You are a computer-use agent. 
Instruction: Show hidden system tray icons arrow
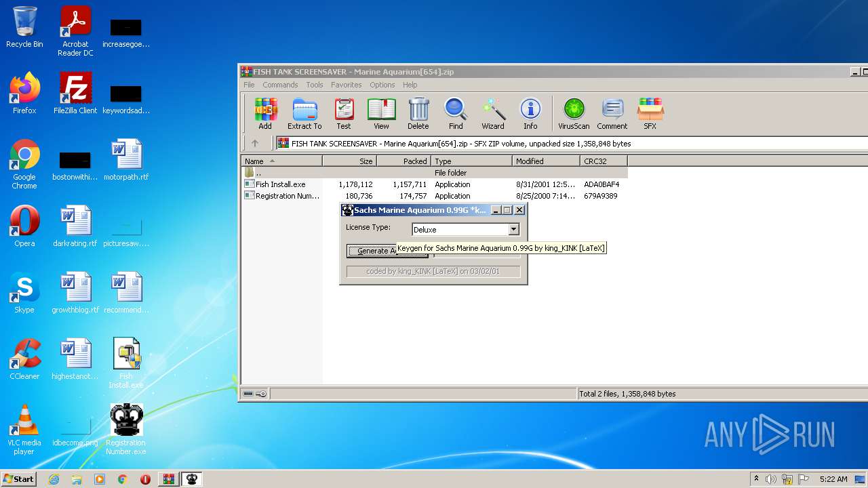click(757, 479)
